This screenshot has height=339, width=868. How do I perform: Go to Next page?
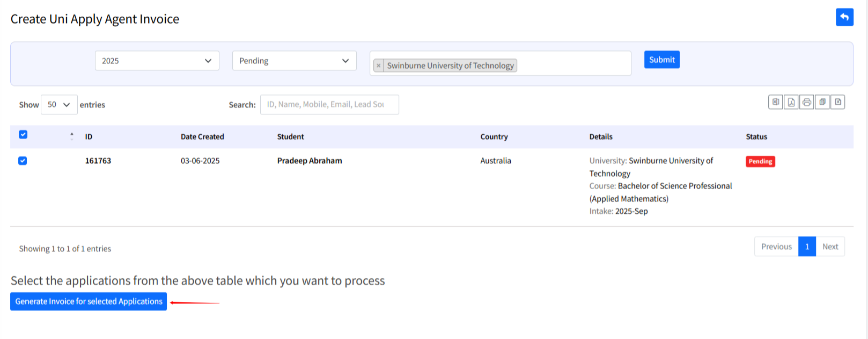[x=830, y=247]
